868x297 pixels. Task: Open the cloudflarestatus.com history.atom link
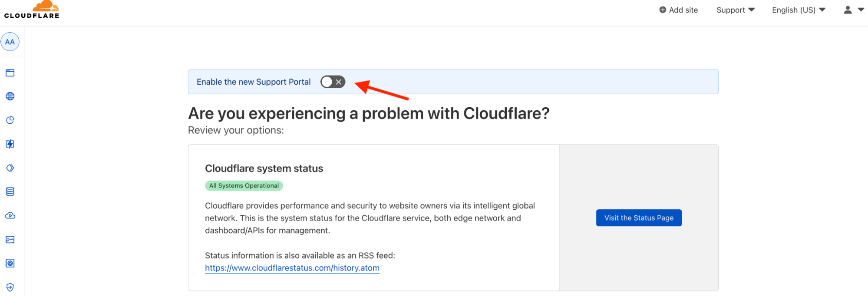point(292,268)
